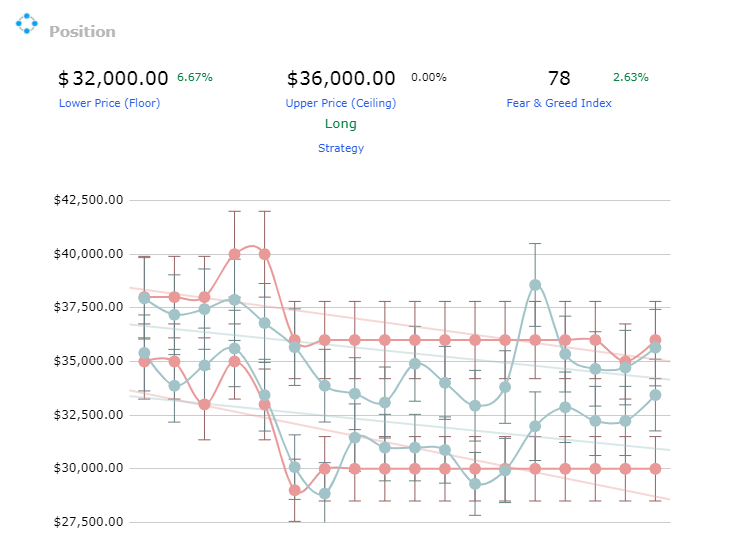
Task: Open the Lower Price (Floor) link
Action: pyautogui.click(x=109, y=103)
